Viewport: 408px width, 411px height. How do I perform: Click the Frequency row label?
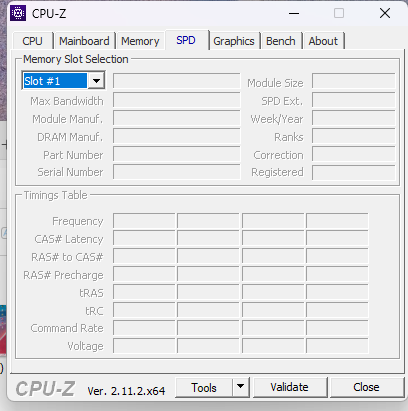click(x=78, y=221)
